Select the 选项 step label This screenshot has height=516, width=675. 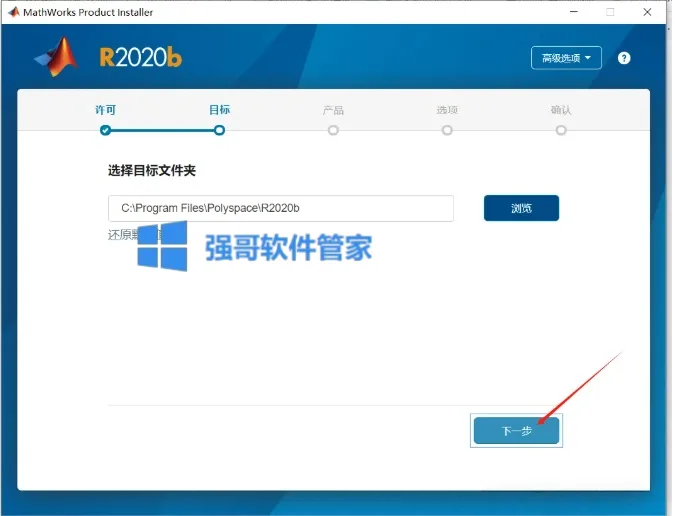point(447,110)
